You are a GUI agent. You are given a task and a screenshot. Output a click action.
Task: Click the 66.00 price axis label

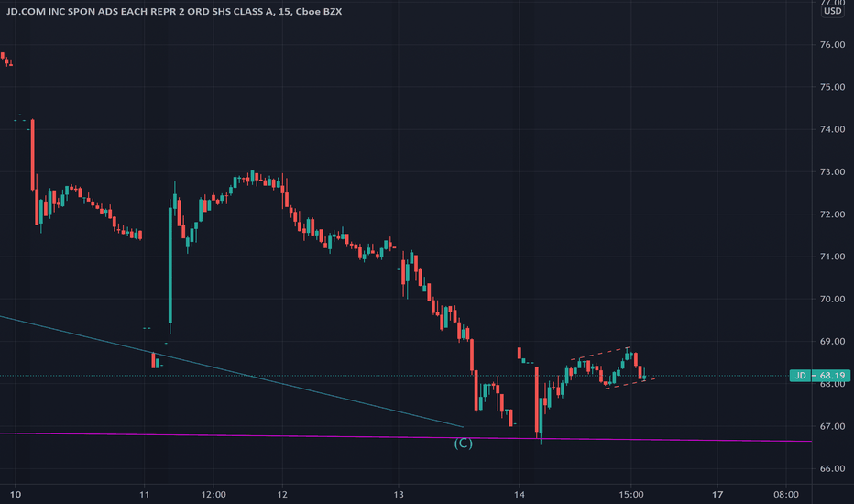click(x=832, y=469)
